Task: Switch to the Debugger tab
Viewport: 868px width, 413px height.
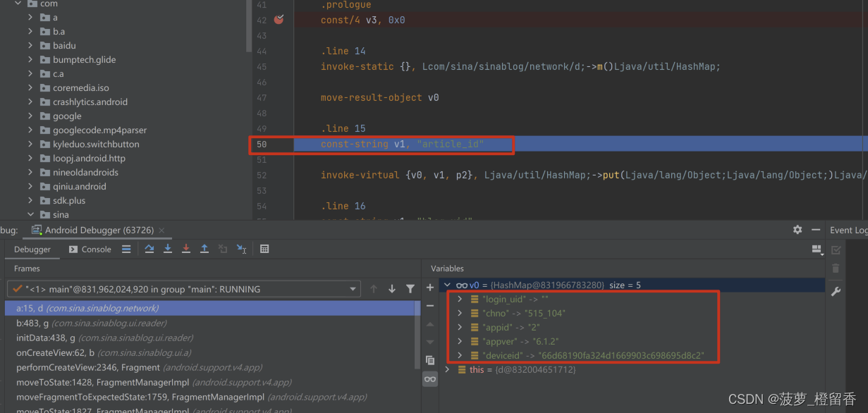Action: tap(32, 249)
